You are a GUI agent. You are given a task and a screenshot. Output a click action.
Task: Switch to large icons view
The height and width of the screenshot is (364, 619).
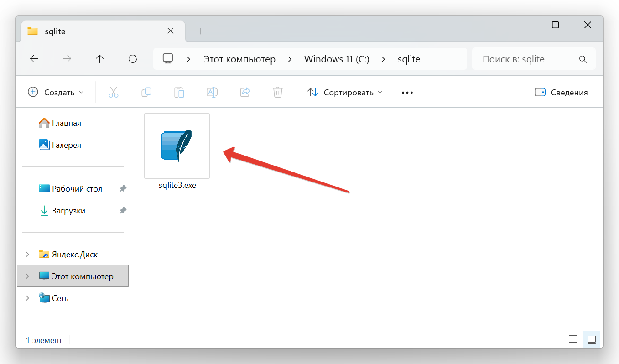click(592, 339)
